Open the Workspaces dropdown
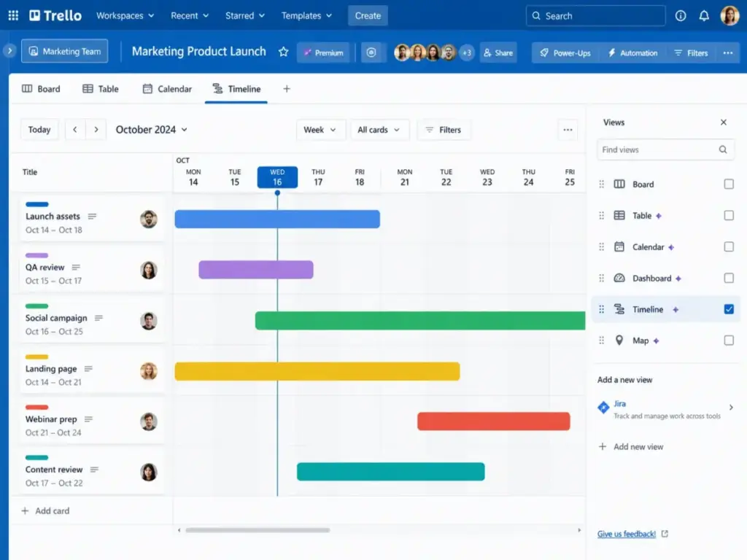Viewport: 747px width, 560px height. (125, 16)
